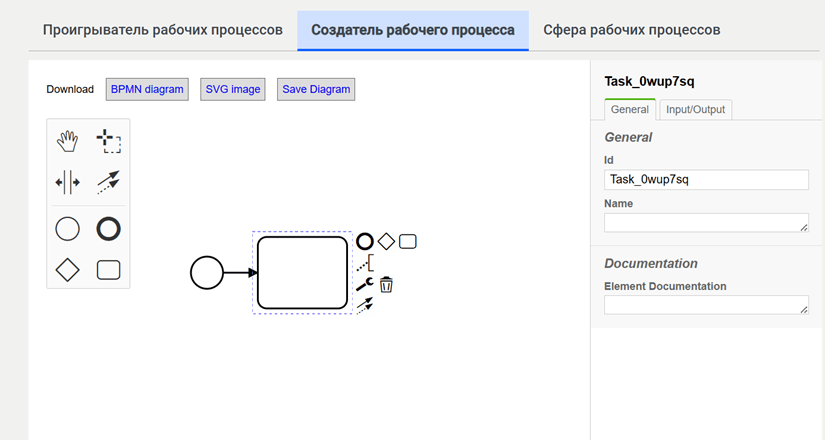Create an end event from palette
The height and width of the screenshot is (440, 825).
[x=108, y=229]
